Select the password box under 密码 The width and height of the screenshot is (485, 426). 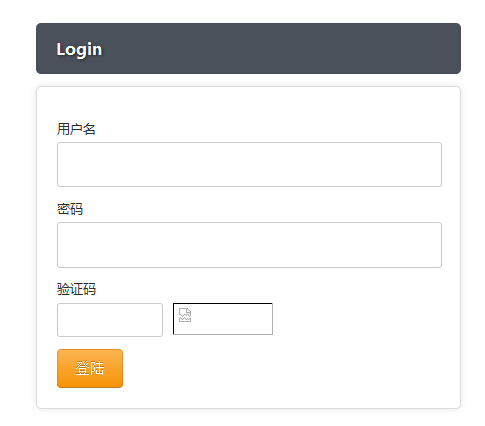click(249, 245)
